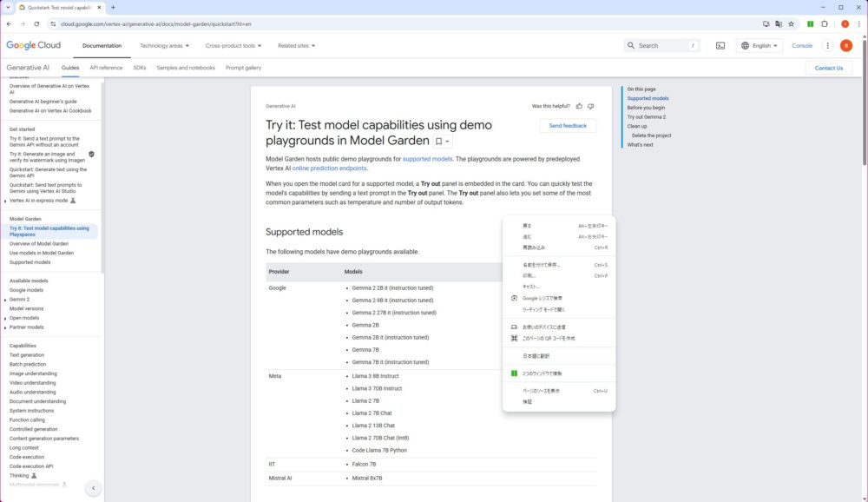Open the translate icon in address bar
Viewport: 868px width, 502px height.
point(779,23)
